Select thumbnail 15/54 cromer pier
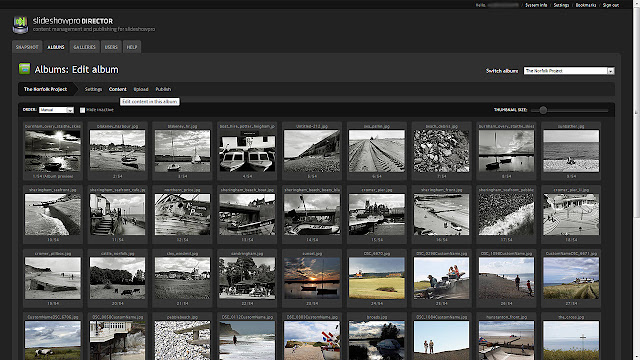Screen dimensions: 640x360 [377, 214]
